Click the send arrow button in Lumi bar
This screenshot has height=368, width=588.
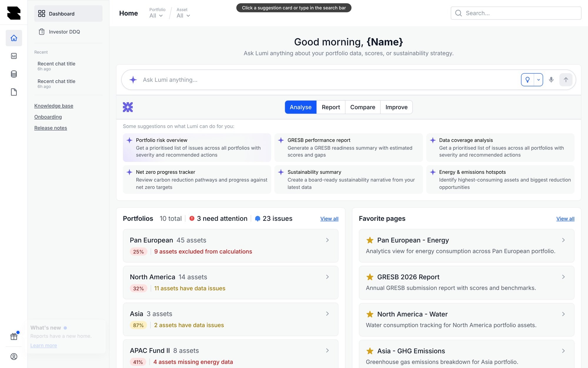[566, 80]
